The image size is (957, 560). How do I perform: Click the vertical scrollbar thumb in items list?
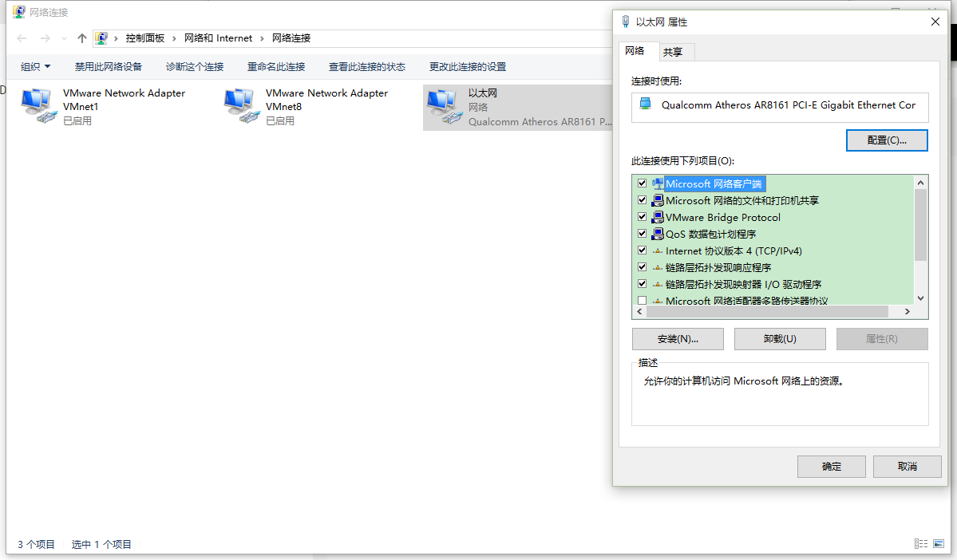[x=920, y=224]
